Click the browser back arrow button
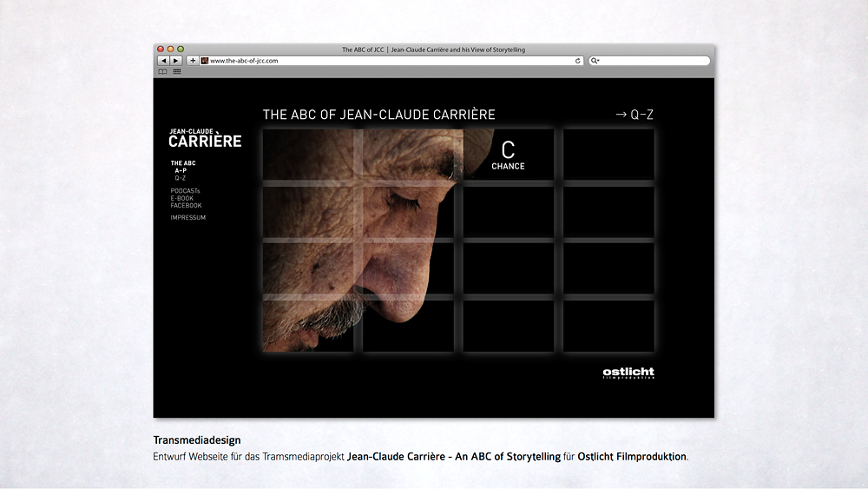This screenshot has width=868, height=489. coord(162,61)
